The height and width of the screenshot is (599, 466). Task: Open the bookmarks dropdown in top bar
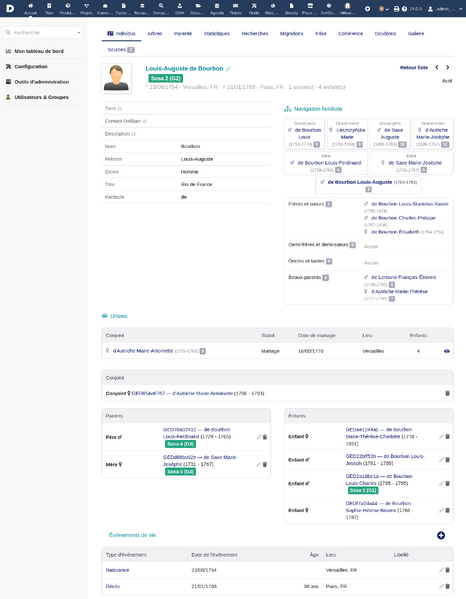coord(383,8)
